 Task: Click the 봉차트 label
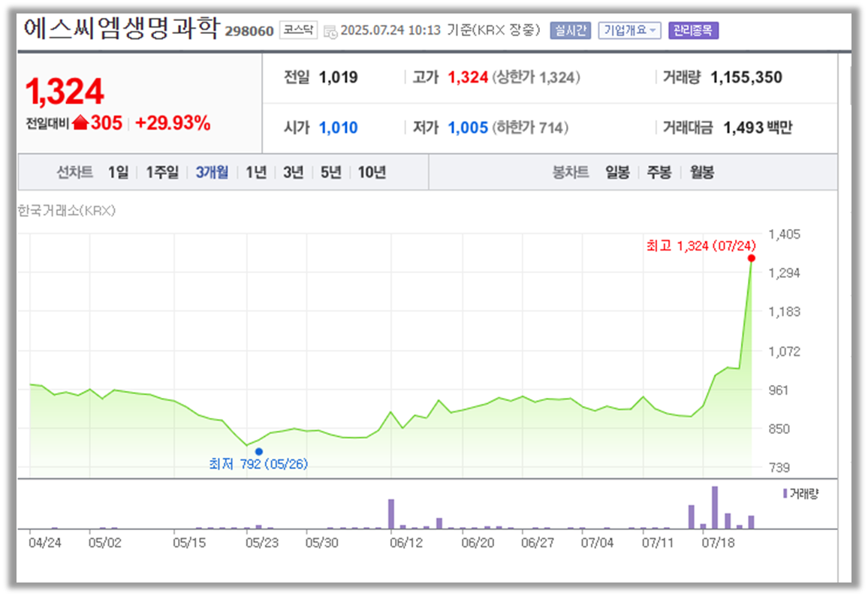click(x=571, y=172)
